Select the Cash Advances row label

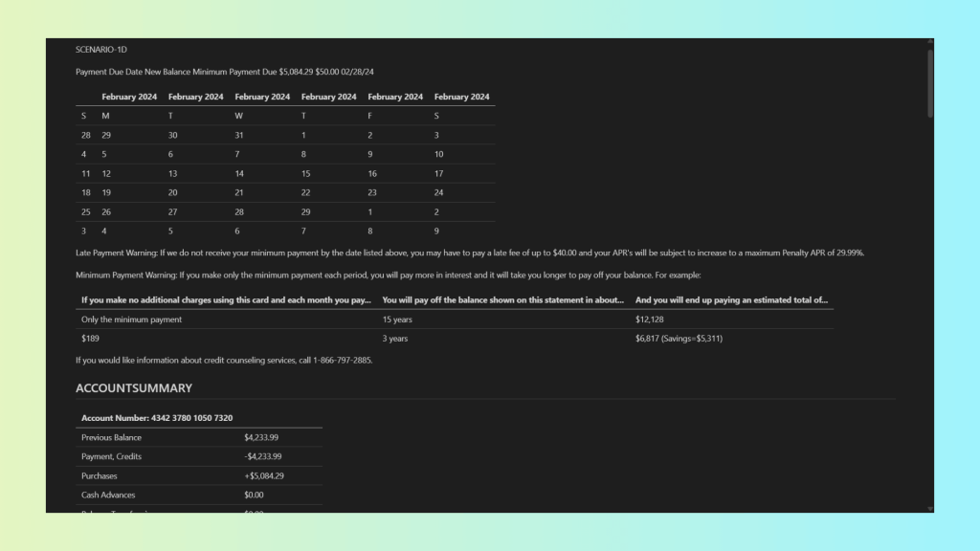(108, 495)
